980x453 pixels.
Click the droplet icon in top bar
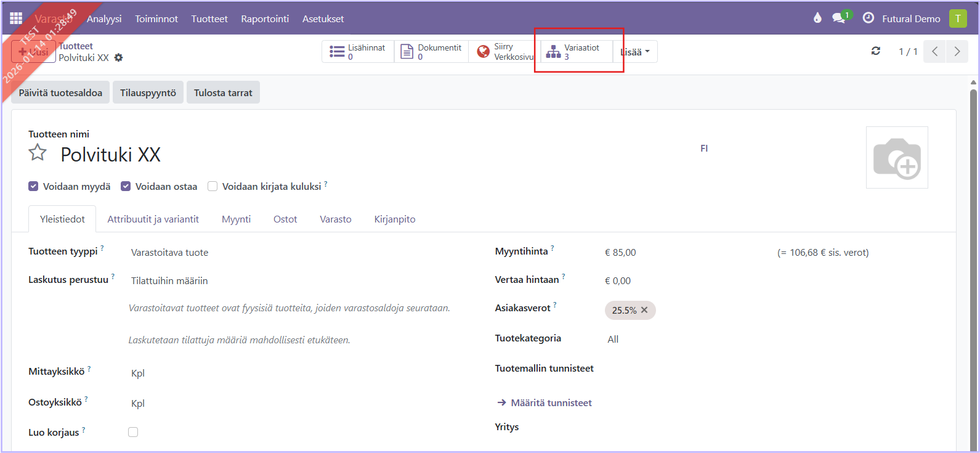[x=817, y=18]
